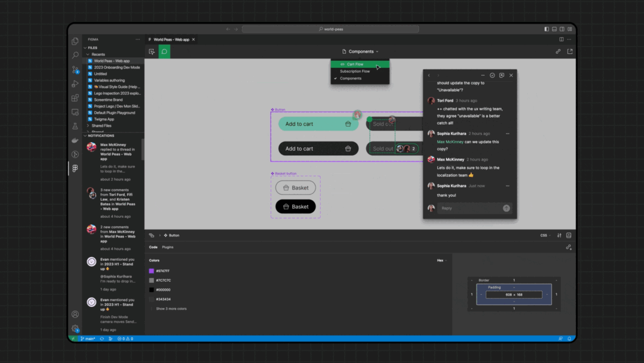Viewport: 644px width, 363px height.
Task: Open comment pin with 2 replies
Action: (x=407, y=149)
